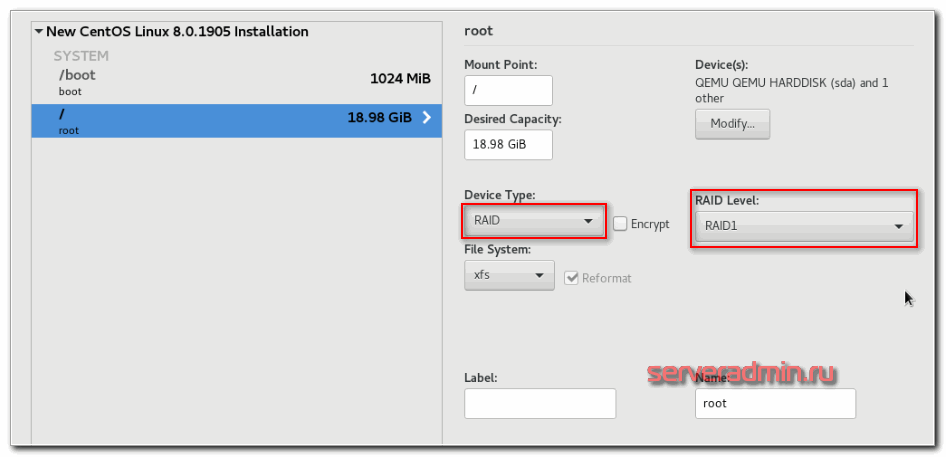The image size is (946, 457).
Task: Toggle the Encrypt checkbox
Action: tap(620, 224)
